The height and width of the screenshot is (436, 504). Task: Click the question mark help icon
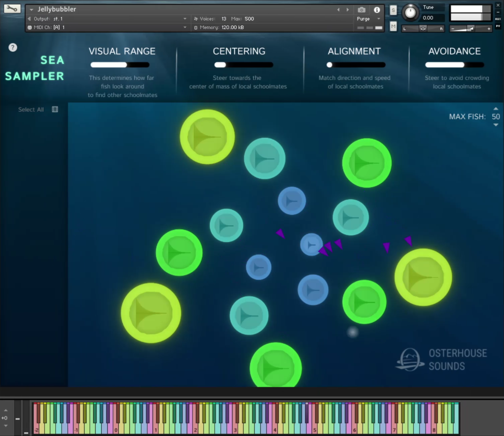(x=13, y=47)
